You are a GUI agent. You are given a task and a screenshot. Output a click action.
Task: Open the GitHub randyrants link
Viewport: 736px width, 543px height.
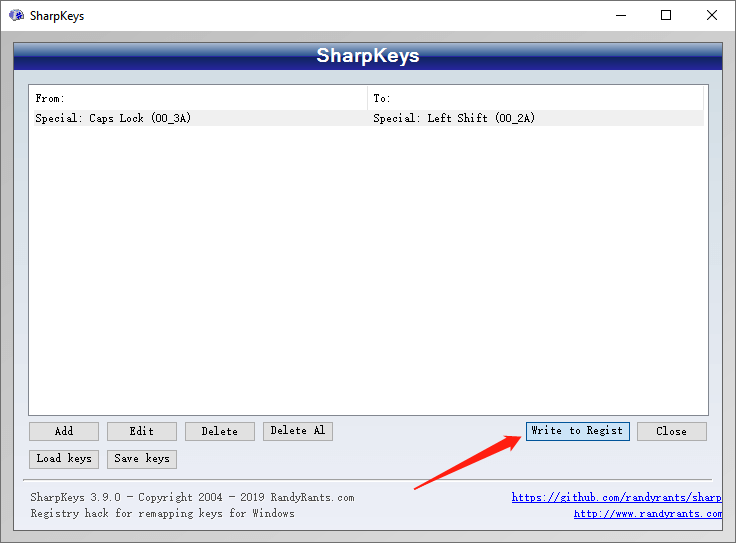point(617,497)
